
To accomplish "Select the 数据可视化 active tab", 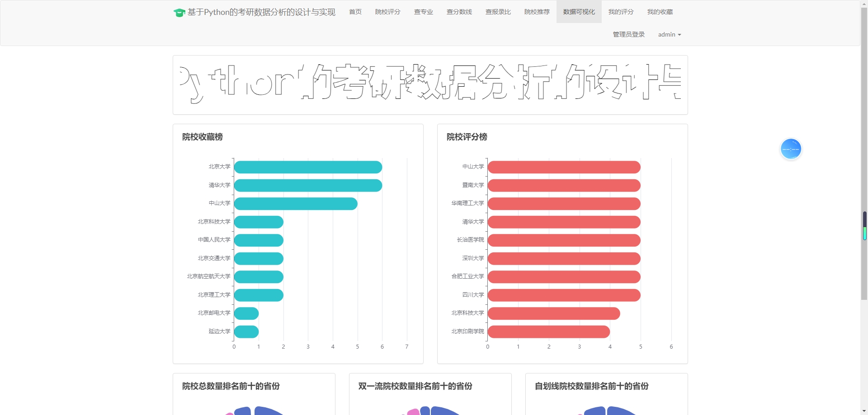I will (x=579, y=12).
